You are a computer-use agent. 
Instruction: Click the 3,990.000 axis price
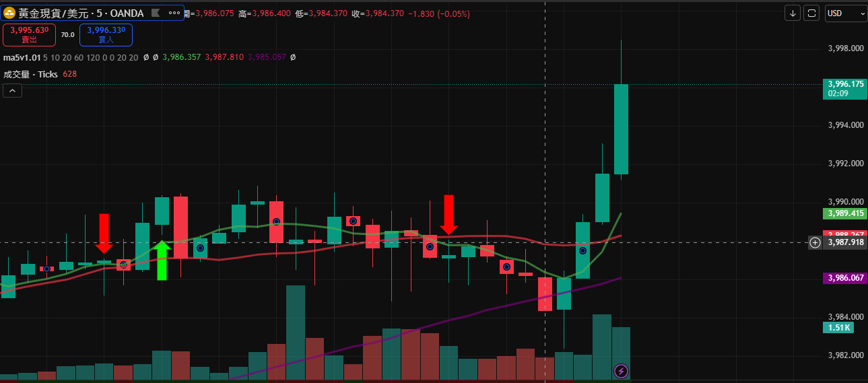pos(846,202)
